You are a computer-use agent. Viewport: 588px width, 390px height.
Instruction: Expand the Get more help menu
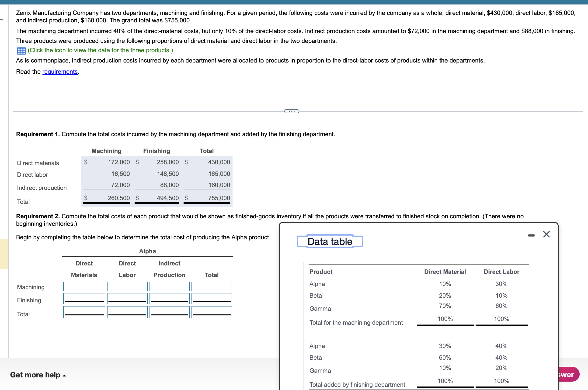[38, 375]
